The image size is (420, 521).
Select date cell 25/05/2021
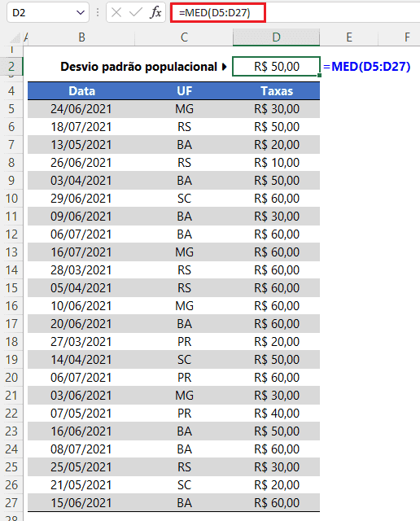(x=81, y=467)
